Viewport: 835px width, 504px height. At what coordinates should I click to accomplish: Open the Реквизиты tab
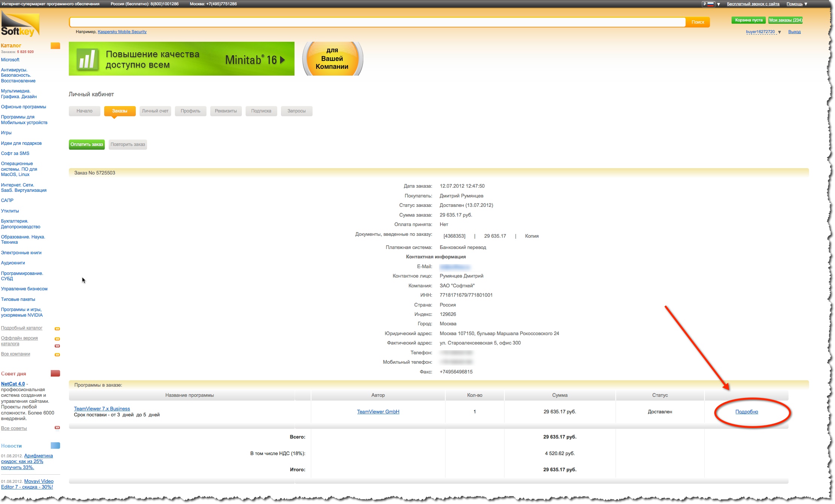click(x=226, y=111)
